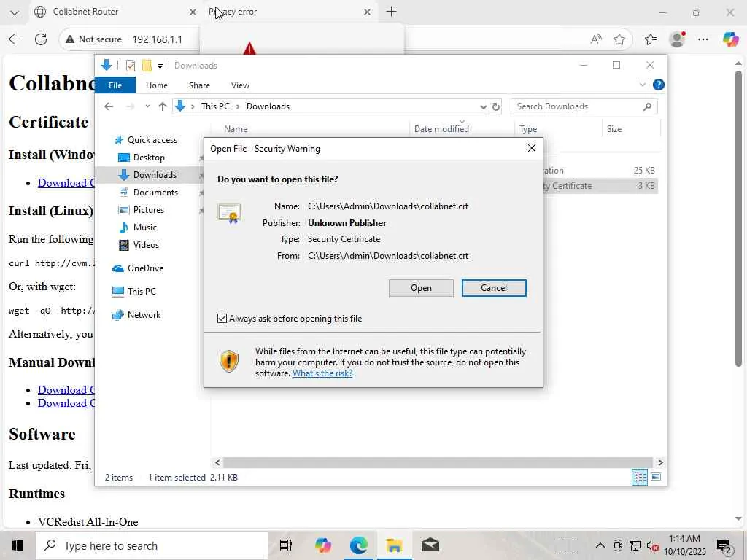747x560 pixels.
Task: Switch to the Home ribbon tab
Action: pos(157,85)
